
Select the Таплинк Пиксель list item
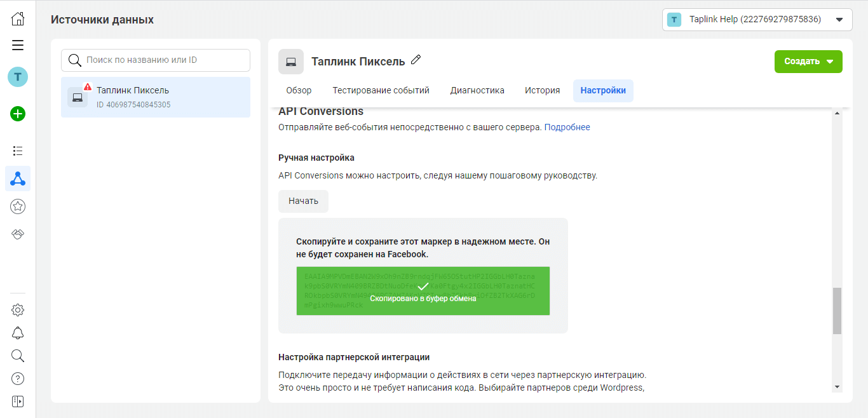coord(156,97)
